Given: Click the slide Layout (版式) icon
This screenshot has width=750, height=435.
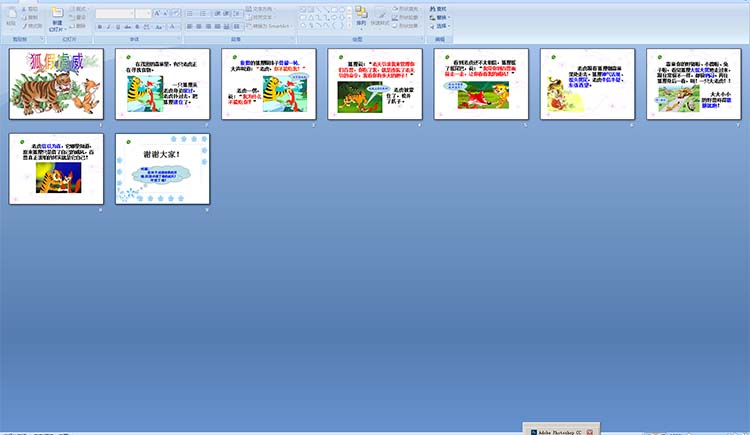Looking at the screenshot, I should [x=72, y=9].
